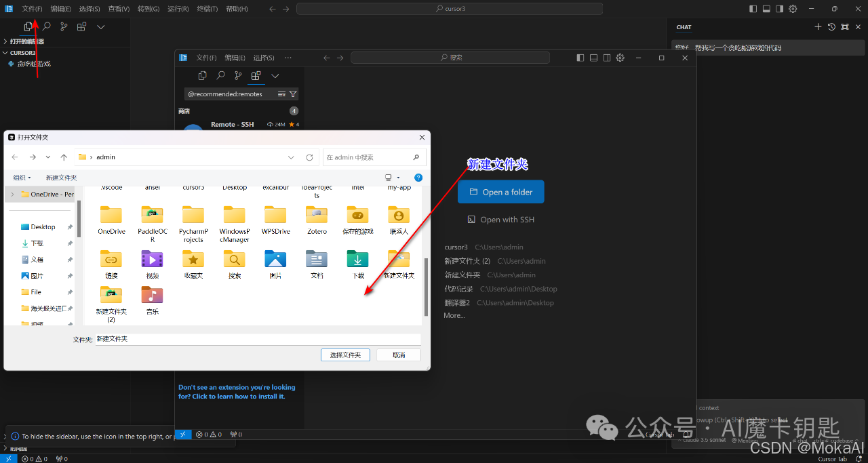Open recent folder 翻译器2

(x=457, y=303)
